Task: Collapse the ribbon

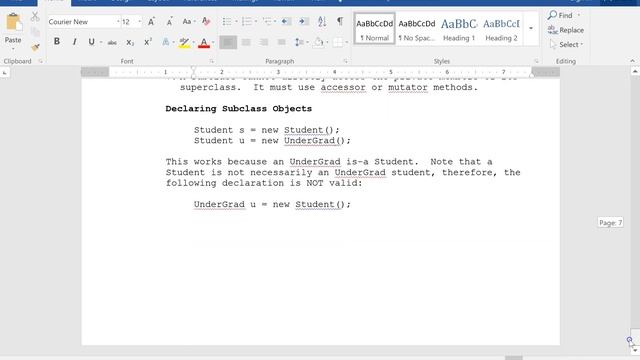Action: [x=632, y=61]
